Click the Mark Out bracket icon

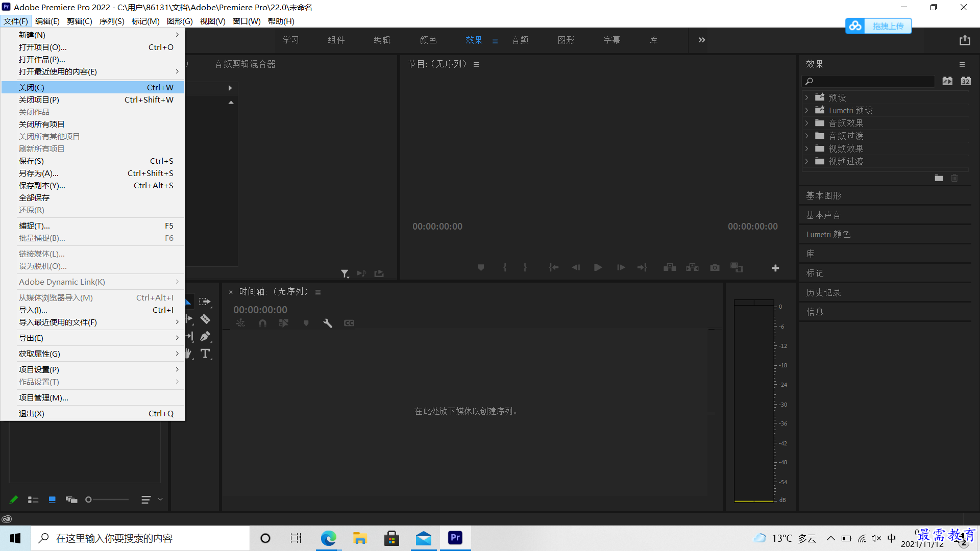(x=525, y=267)
